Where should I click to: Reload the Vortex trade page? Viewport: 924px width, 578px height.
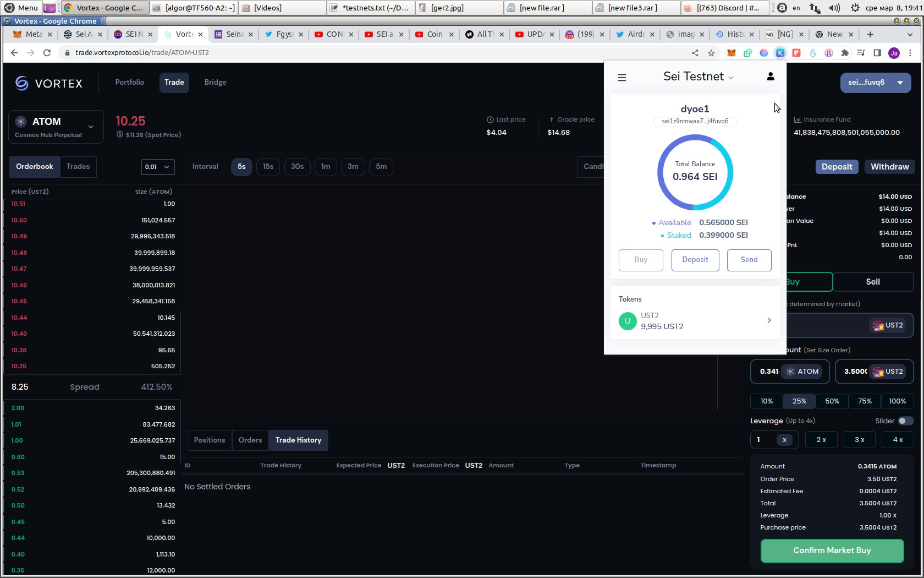click(47, 53)
